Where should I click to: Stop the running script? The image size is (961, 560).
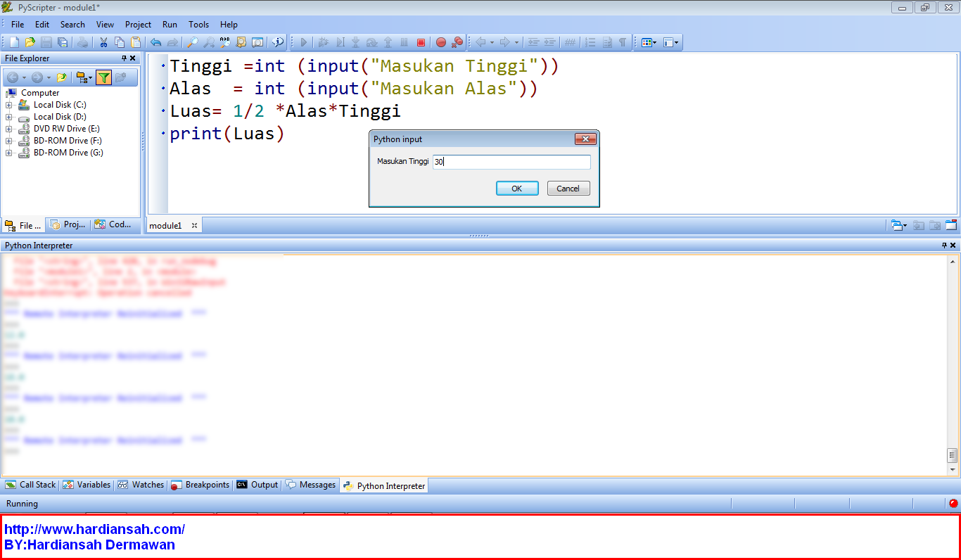tap(421, 42)
